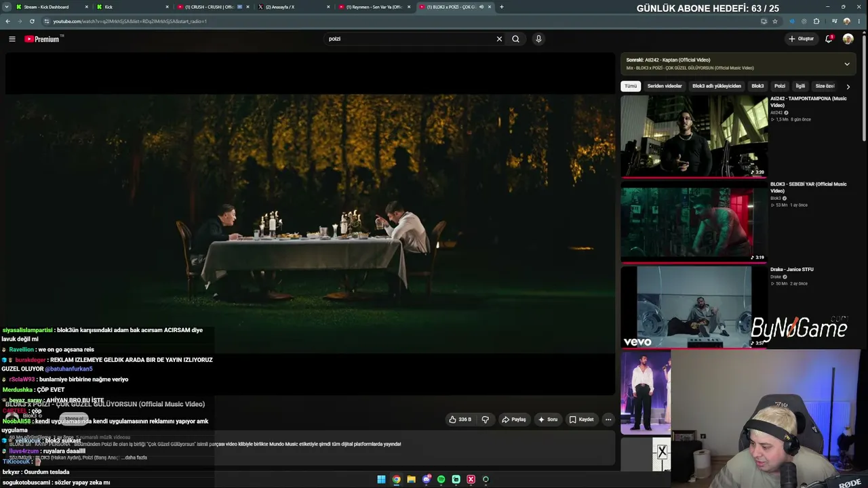The height and width of the screenshot is (488, 868).
Task: Focus the YouTube search field
Action: [x=410, y=39]
